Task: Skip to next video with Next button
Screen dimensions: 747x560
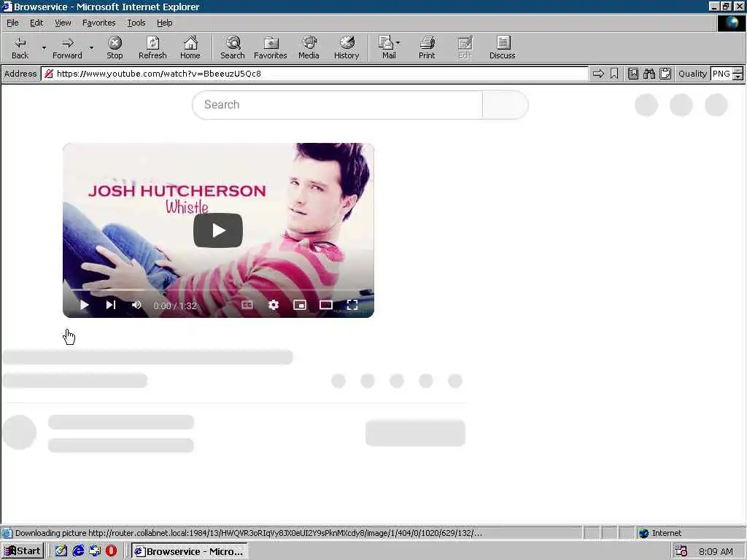Action: click(111, 305)
